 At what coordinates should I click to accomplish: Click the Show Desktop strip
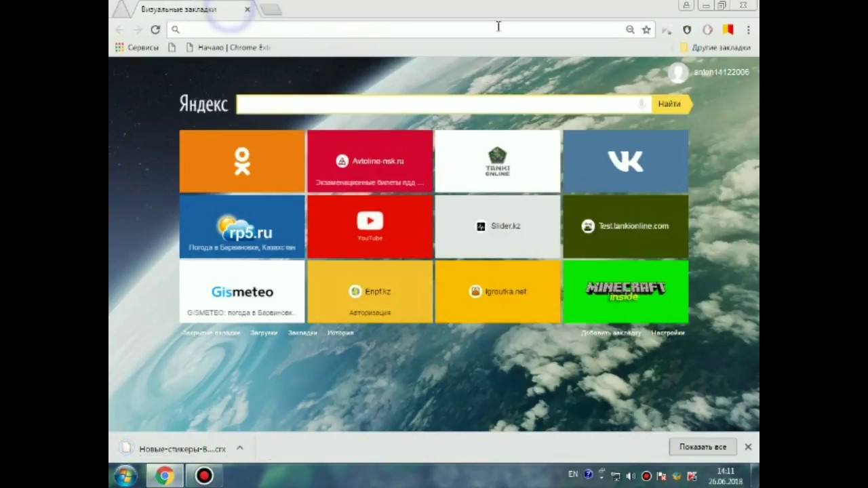click(755, 476)
